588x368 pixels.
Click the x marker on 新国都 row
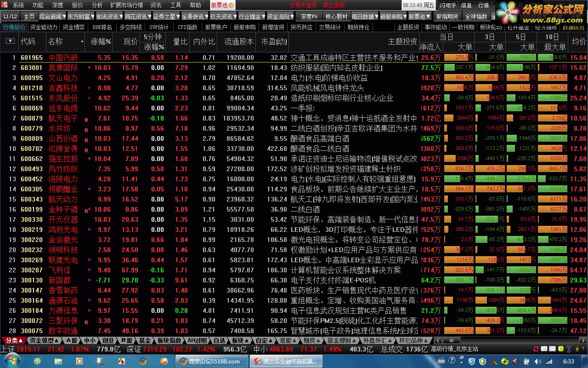89,280
